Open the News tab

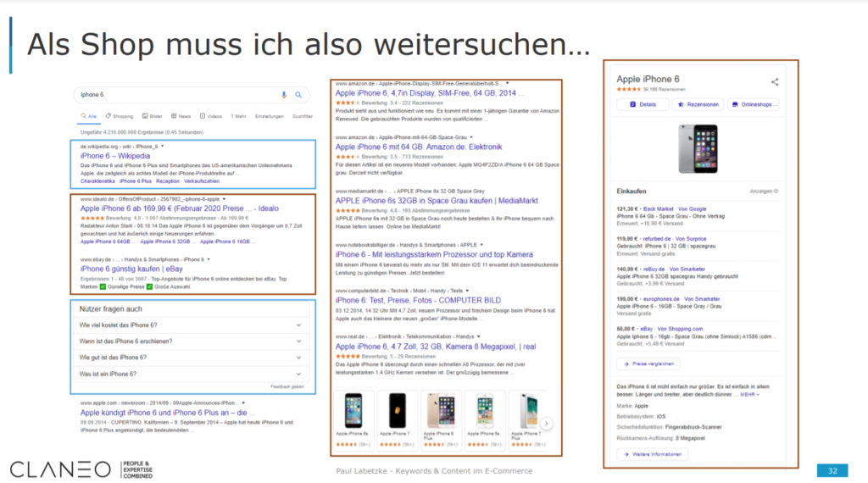pos(181,116)
